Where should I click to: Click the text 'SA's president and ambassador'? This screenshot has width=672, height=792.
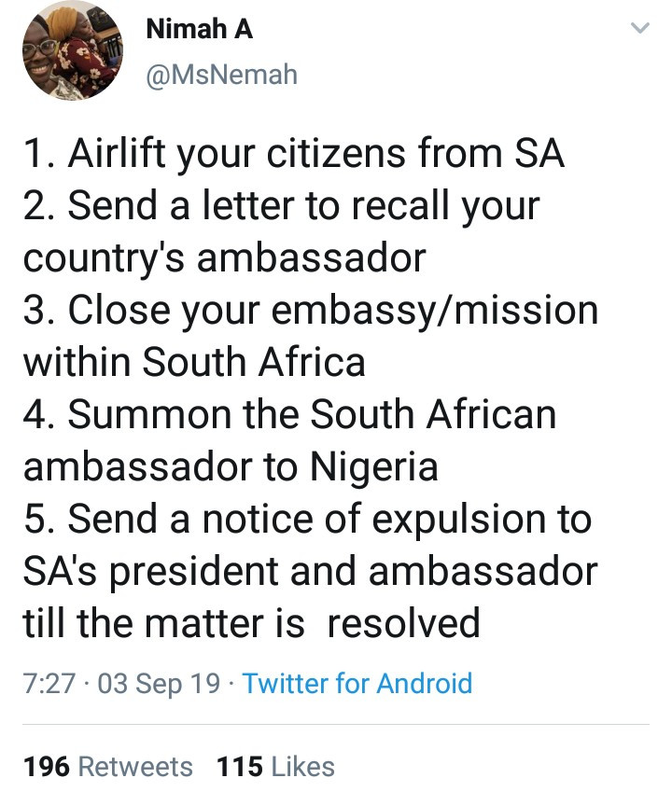(310, 570)
